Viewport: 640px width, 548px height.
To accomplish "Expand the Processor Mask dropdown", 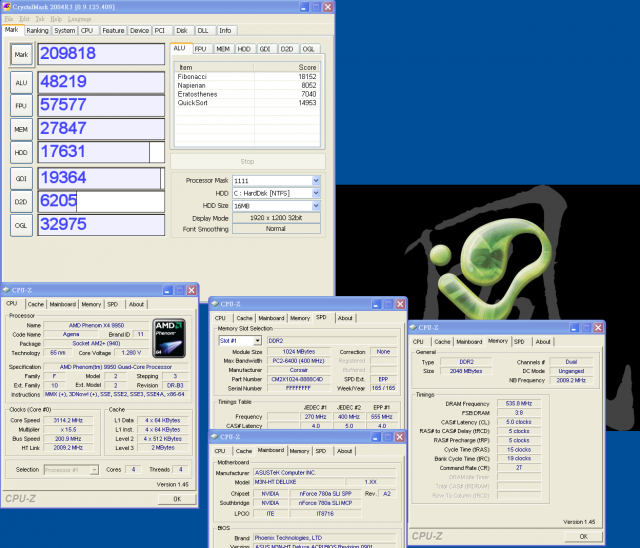I will (x=316, y=180).
